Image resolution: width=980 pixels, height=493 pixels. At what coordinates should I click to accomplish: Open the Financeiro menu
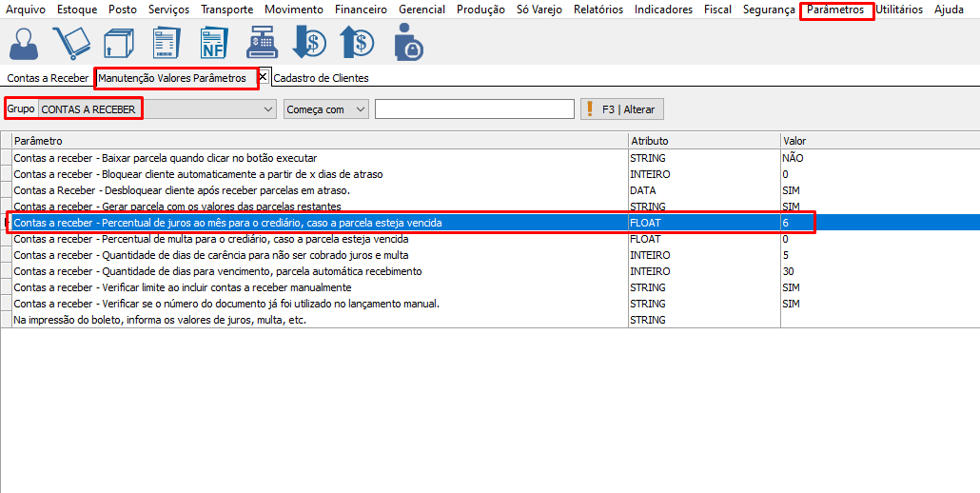[361, 10]
